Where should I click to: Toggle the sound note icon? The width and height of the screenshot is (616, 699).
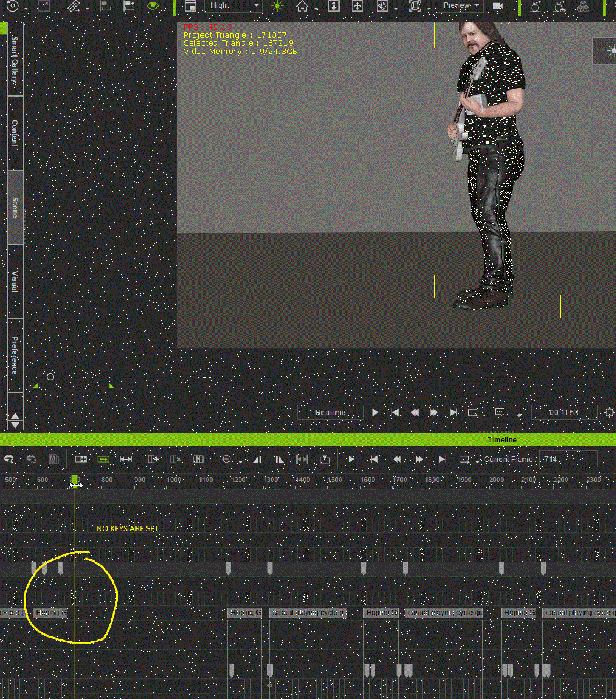point(519,413)
